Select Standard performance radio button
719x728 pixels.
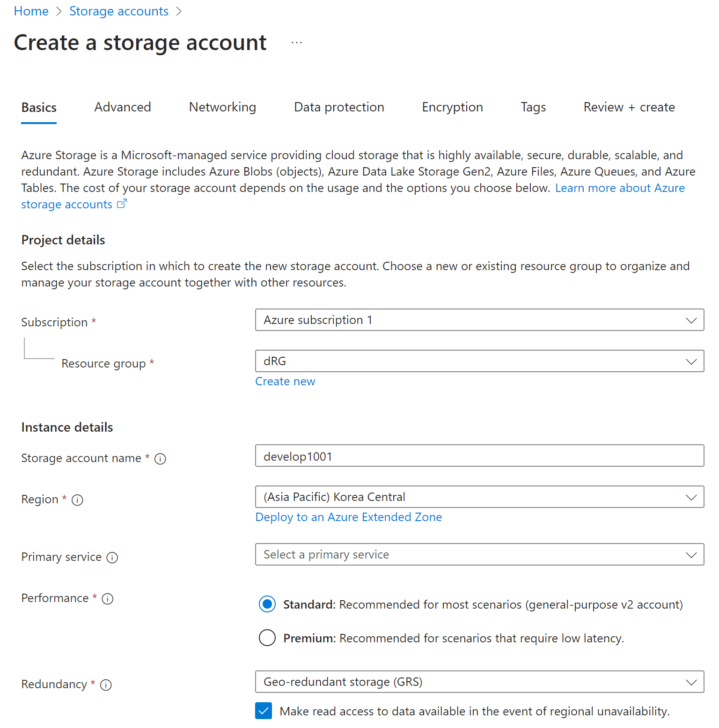tap(267, 604)
